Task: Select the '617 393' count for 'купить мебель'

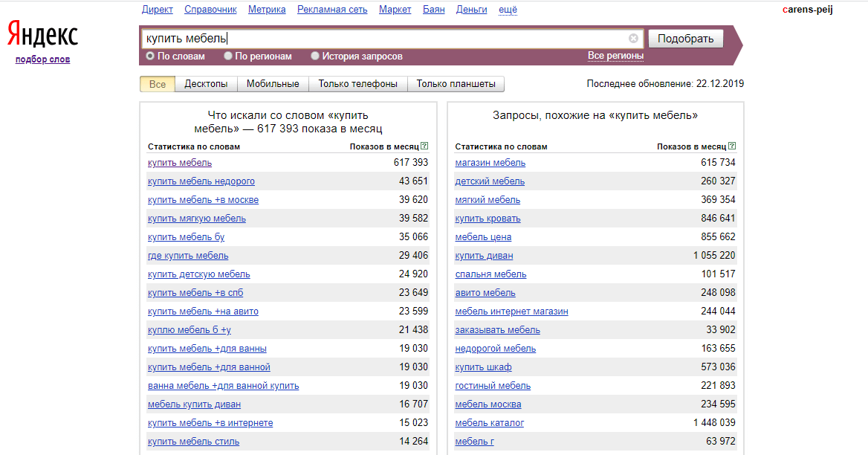Action: click(x=411, y=163)
